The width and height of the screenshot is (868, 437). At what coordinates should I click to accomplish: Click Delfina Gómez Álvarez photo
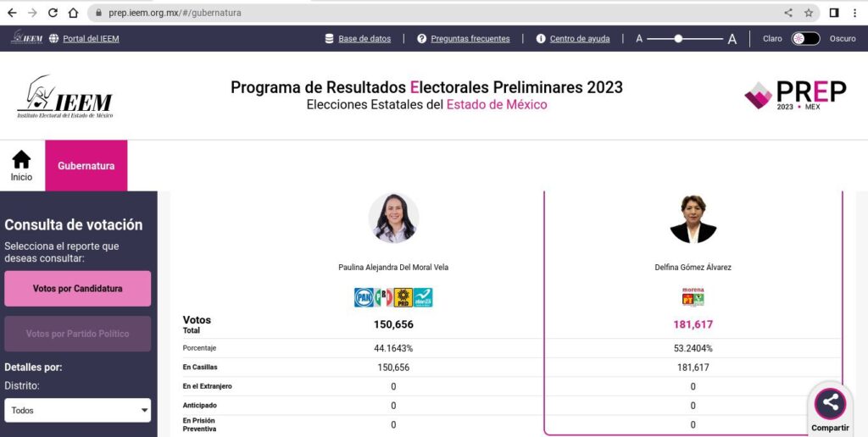pos(693,218)
